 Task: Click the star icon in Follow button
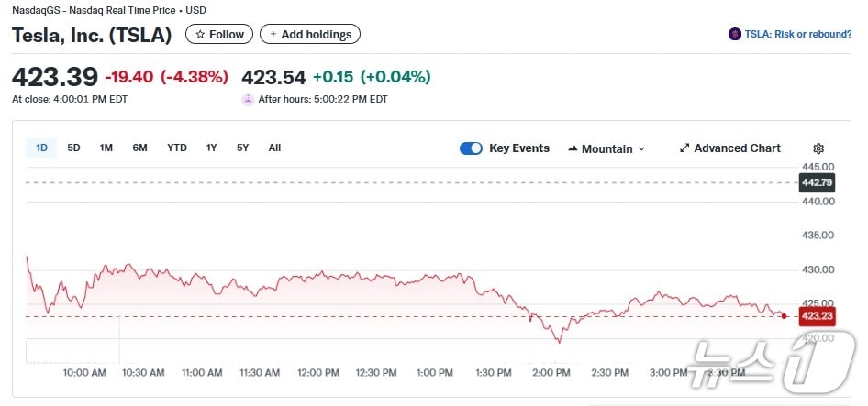point(200,35)
